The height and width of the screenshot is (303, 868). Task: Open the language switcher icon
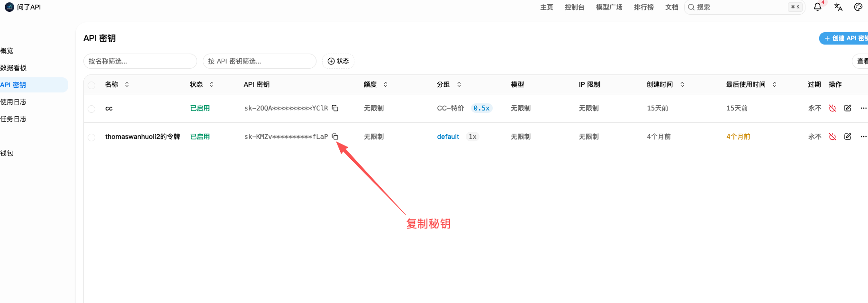point(838,7)
